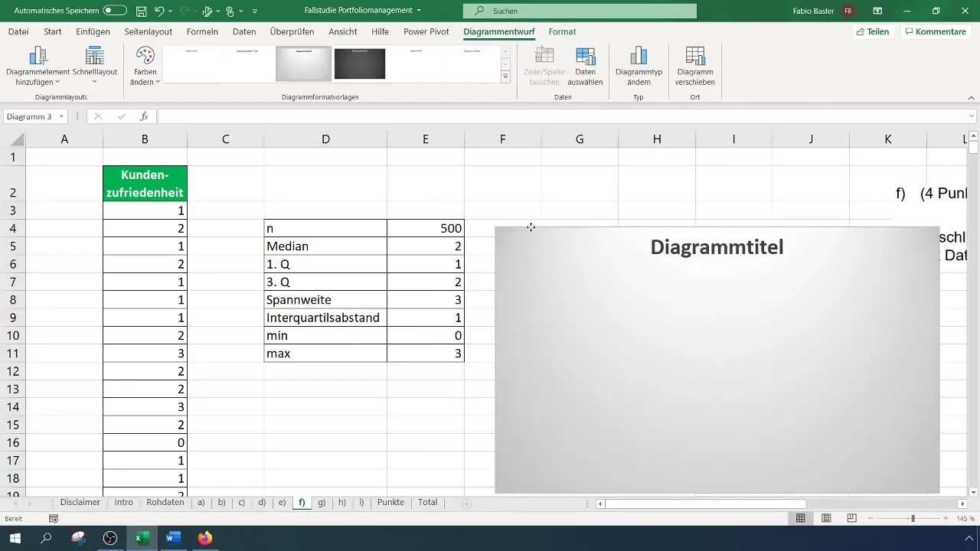
Task: Click into the Suchen search box
Action: pyautogui.click(x=580, y=11)
